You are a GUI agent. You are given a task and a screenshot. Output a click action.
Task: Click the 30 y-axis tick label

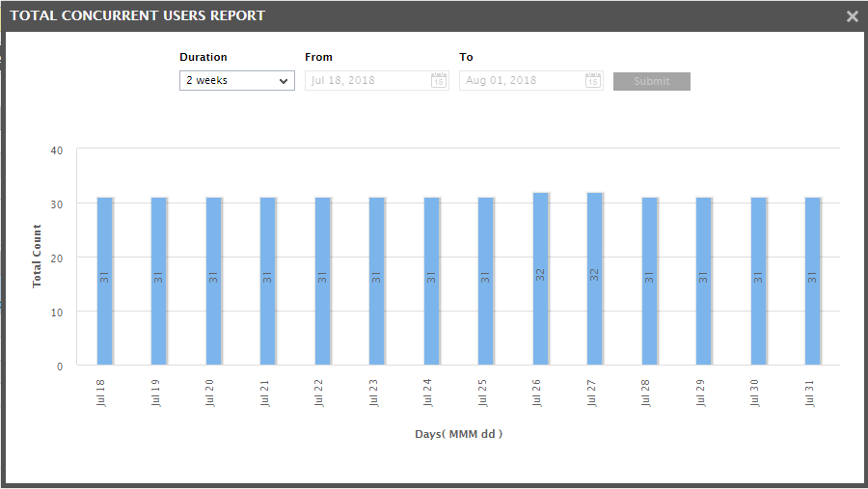coord(57,204)
